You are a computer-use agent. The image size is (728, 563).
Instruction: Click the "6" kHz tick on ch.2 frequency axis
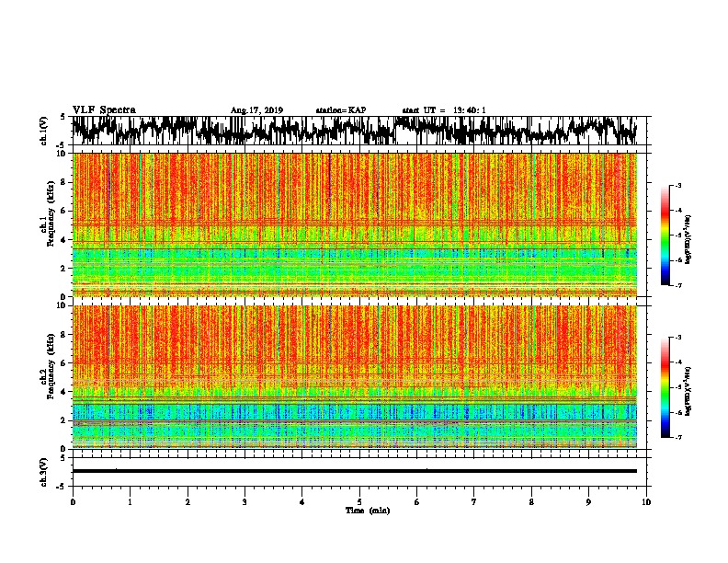64,363
